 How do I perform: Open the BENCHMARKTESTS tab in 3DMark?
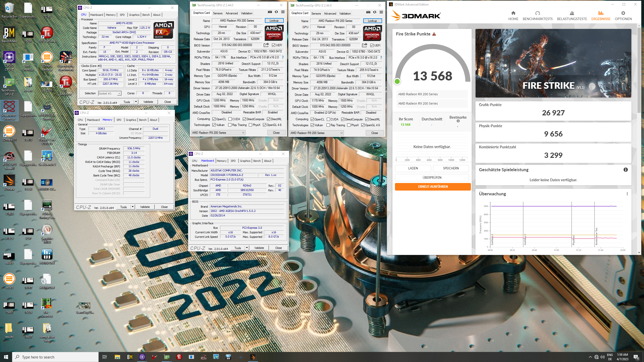[538, 16]
